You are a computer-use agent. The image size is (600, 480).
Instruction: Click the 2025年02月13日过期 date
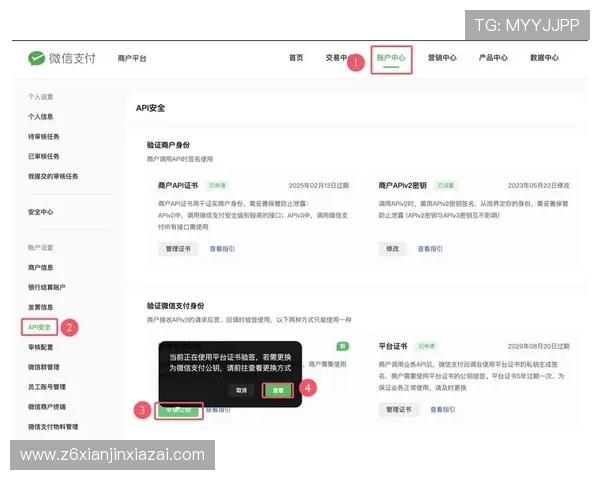tap(319, 186)
